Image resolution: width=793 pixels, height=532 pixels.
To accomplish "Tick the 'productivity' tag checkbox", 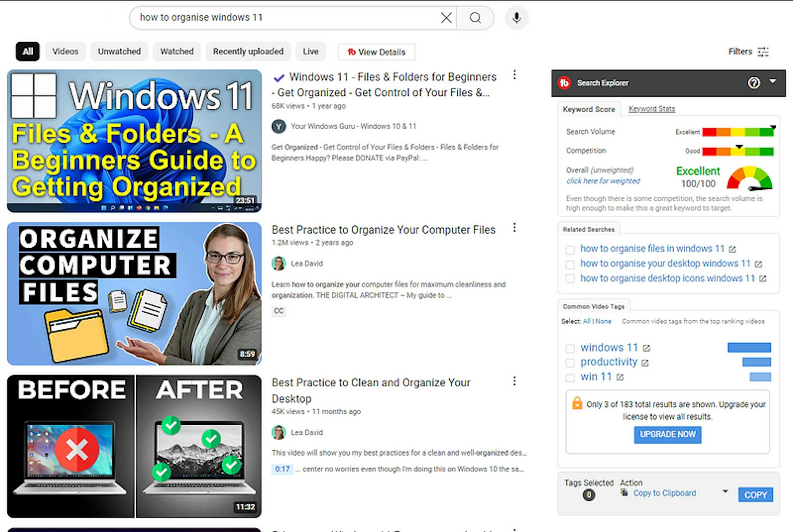I will point(570,363).
